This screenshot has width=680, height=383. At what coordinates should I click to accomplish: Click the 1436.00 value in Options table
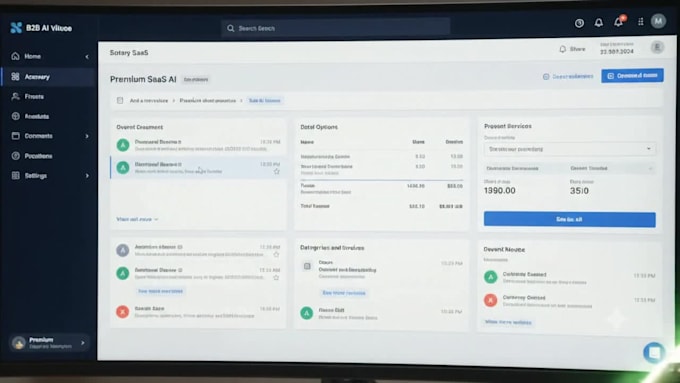pyautogui.click(x=415, y=186)
